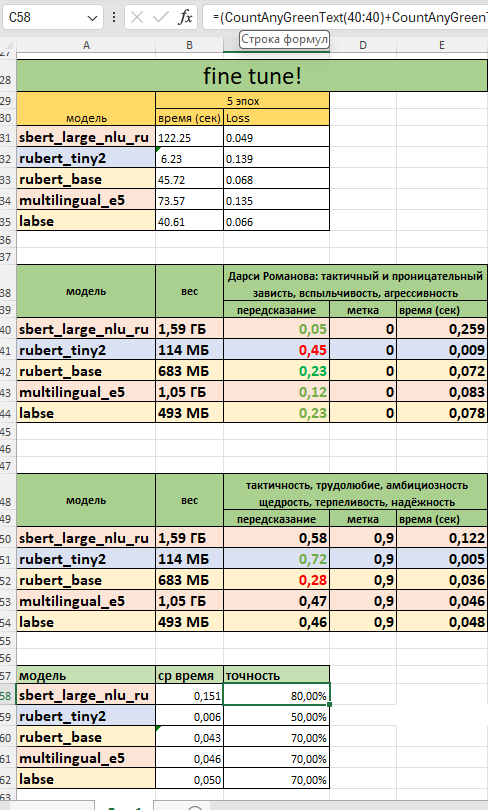
Task: Select average time 0,050 for labse
Action: 190,779
